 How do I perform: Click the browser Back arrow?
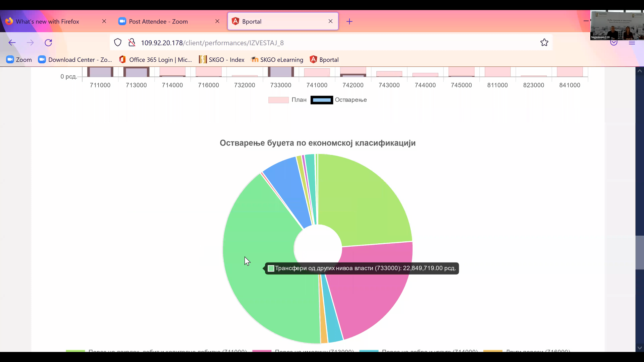pos(12,43)
